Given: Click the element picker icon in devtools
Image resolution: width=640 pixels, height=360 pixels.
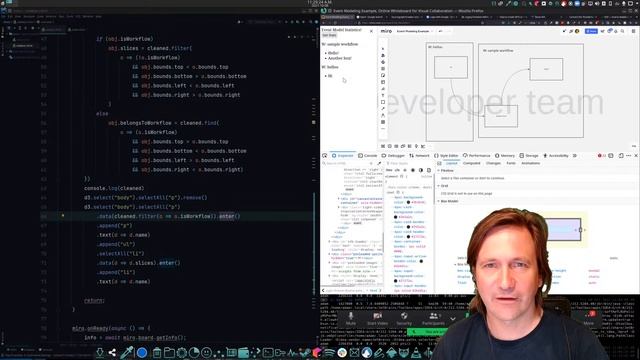Looking at the screenshot, I should point(324,156).
